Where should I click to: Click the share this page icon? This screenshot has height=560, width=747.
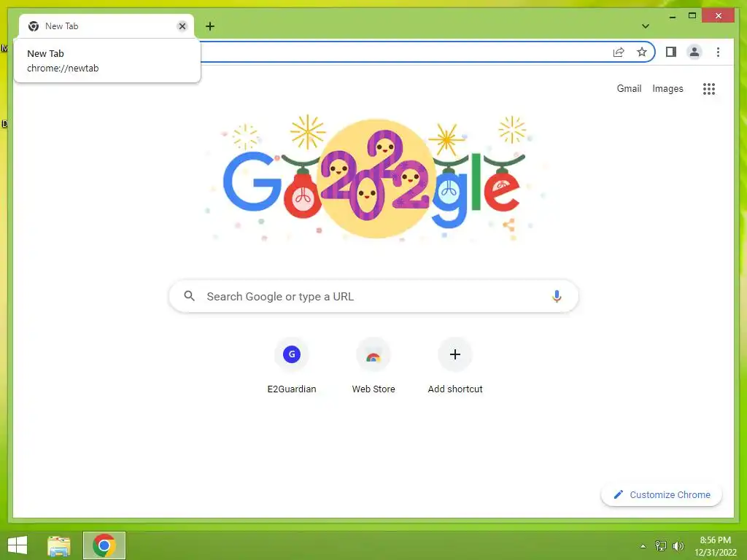(619, 52)
